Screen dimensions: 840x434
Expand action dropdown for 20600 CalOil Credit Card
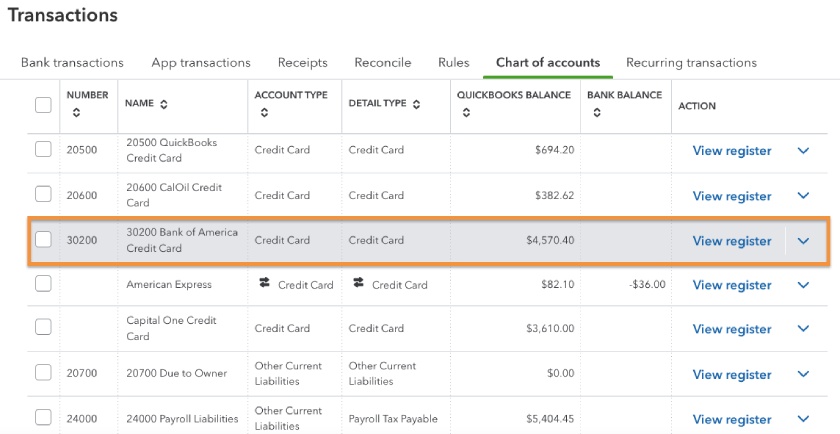(x=803, y=196)
